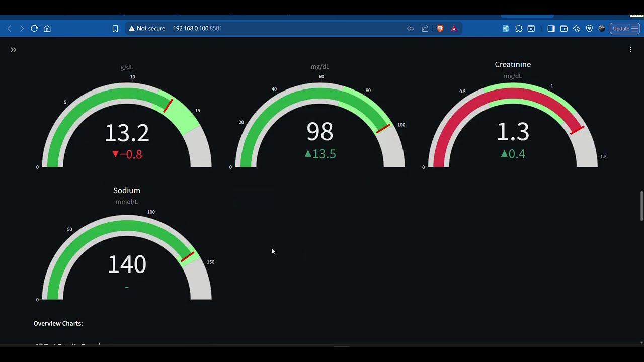Reload the dashboard page
The height and width of the screenshot is (362, 644).
[34, 29]
